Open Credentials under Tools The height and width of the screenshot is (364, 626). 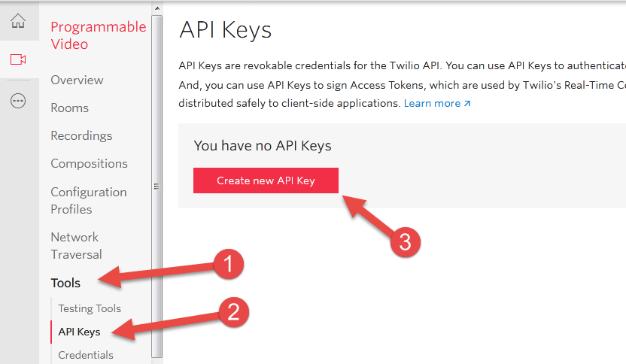(x=86, y=355)
